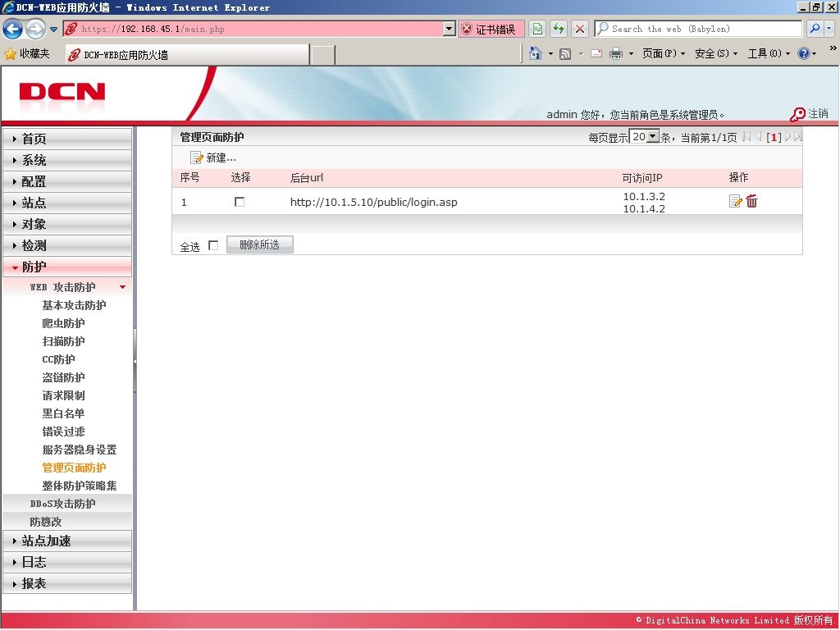This screenshot has height=630, width=840.
Task: Edit the login.asp rule via pencil icon
Action: point(736,202)
